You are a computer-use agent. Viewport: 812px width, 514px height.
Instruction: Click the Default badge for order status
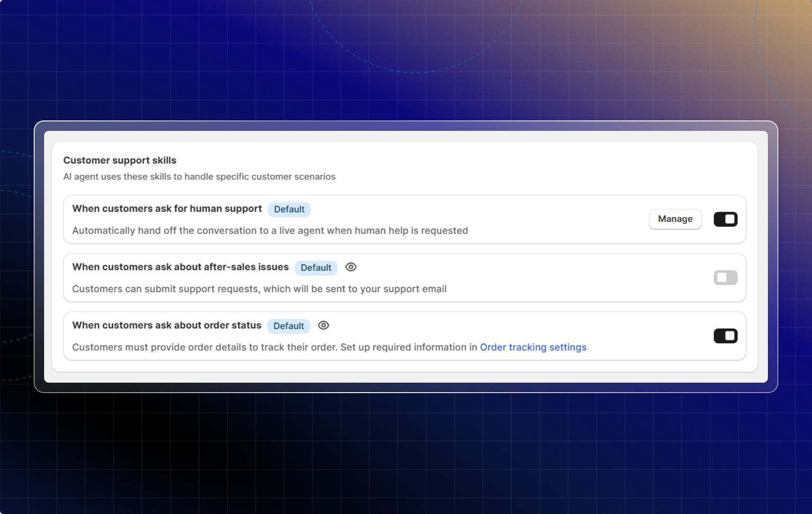(288, 326)
